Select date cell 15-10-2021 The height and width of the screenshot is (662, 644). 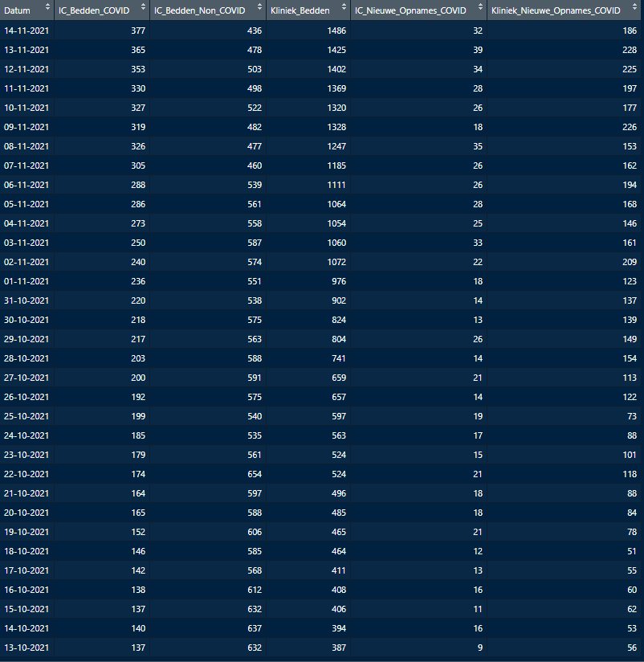tap(26, 609)
